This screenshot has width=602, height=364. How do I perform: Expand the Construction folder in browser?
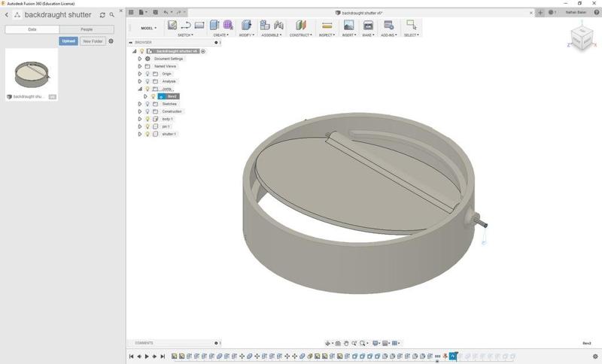tap(140, 111)
